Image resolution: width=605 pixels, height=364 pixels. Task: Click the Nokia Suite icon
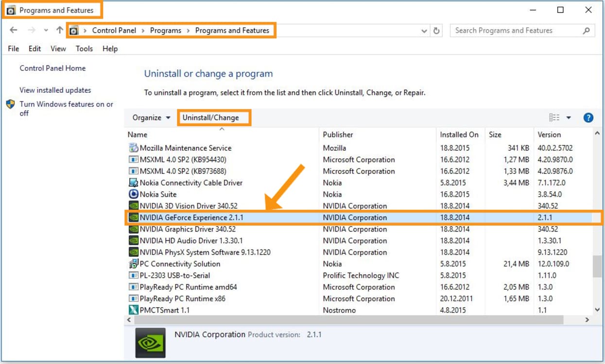(133, 195)
